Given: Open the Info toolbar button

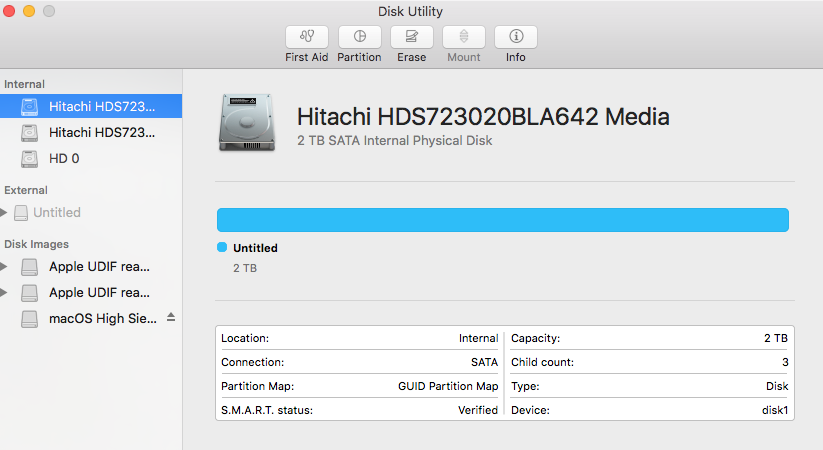Looking at the screenshot, I should [x=516, y=37].
